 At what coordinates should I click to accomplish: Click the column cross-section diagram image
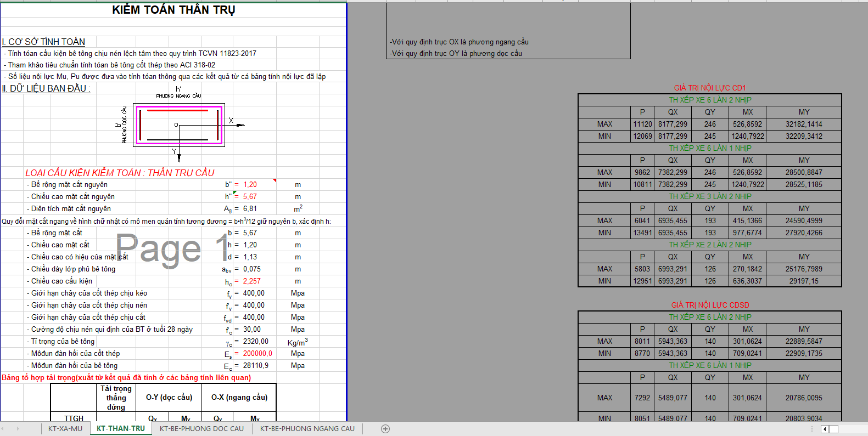click(179, 125)
